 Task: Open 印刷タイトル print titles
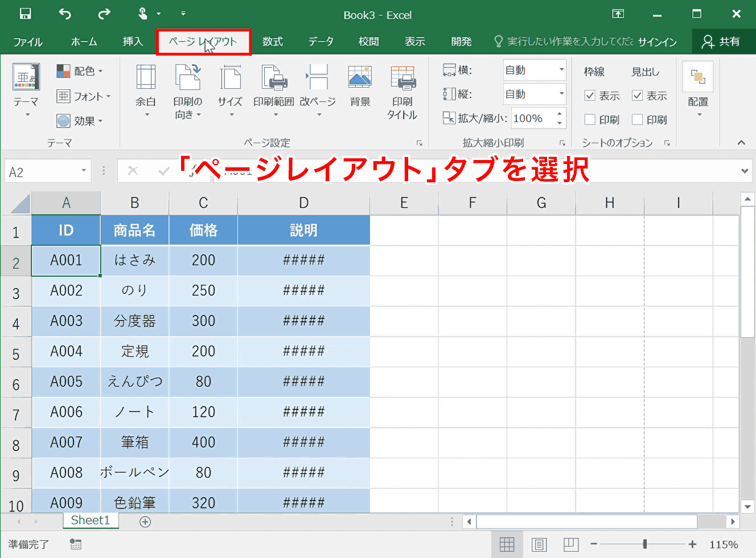(x=402, y=91)
